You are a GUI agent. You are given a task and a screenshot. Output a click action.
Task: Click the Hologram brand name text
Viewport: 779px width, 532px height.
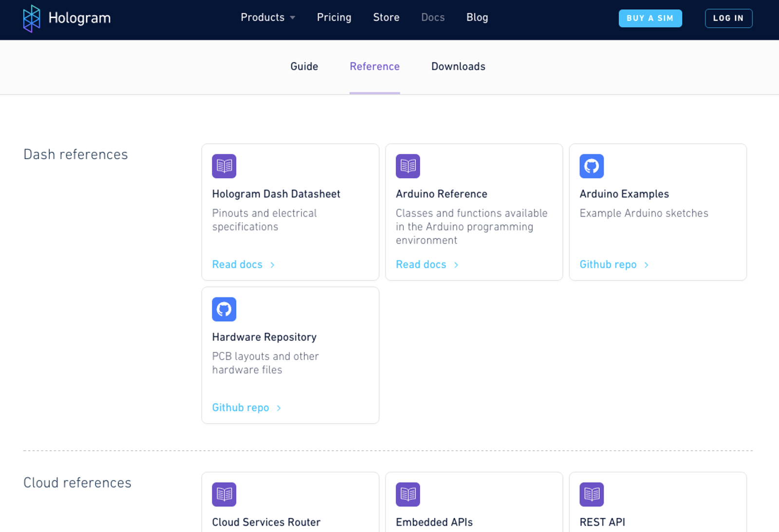coord(79,18)
